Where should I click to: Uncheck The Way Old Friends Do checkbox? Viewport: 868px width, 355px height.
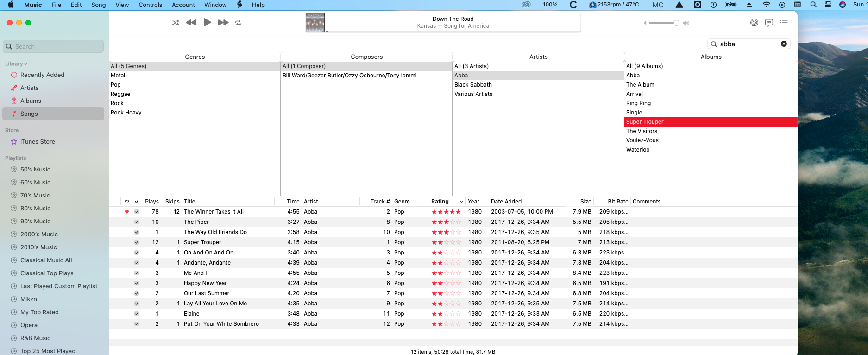tap(137, 232)
